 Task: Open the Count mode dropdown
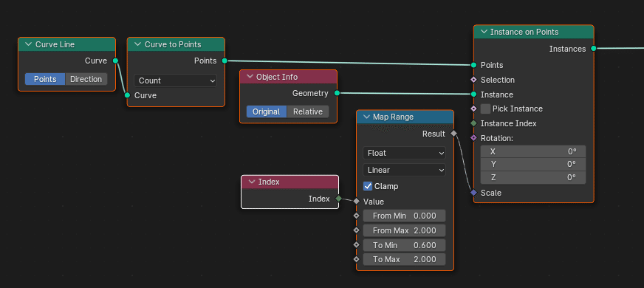point(176,80)
